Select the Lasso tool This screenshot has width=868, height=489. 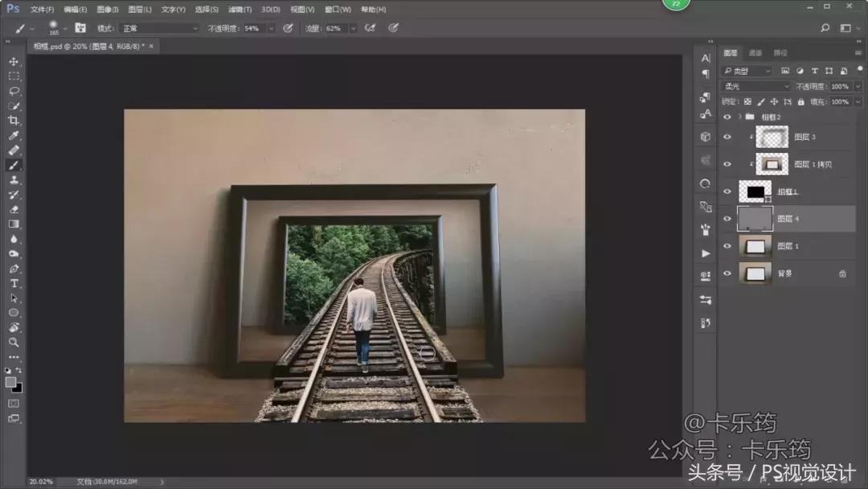point(14,91)
